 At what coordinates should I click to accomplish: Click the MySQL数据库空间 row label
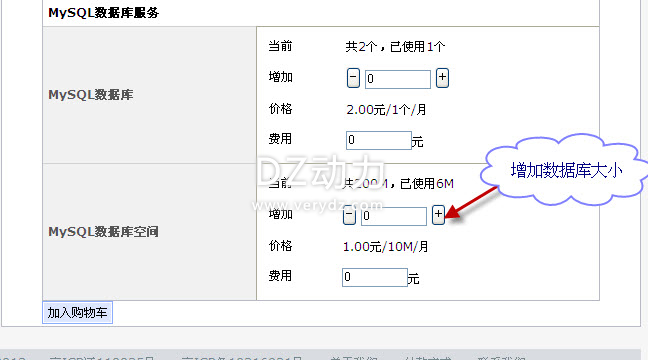pyautogui.click(x=103, y=231)
